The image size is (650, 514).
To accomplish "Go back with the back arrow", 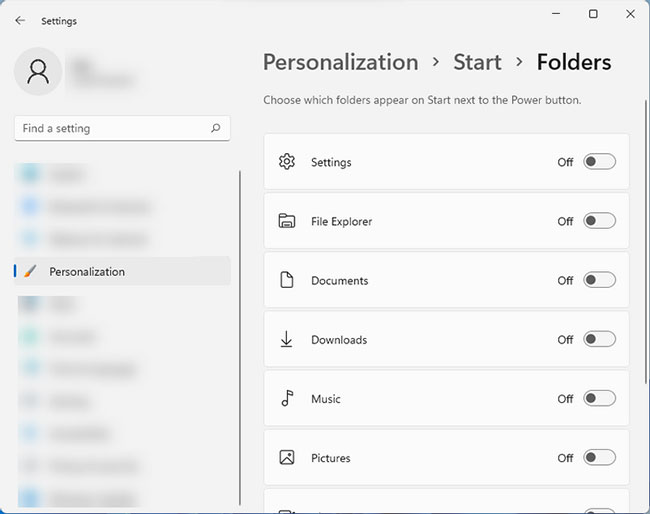I will [x=20, y=20].
